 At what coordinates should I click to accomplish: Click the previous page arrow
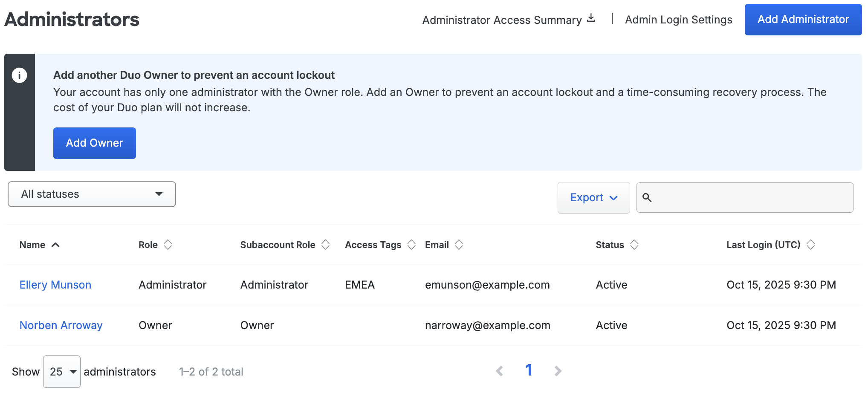(500, 370)
